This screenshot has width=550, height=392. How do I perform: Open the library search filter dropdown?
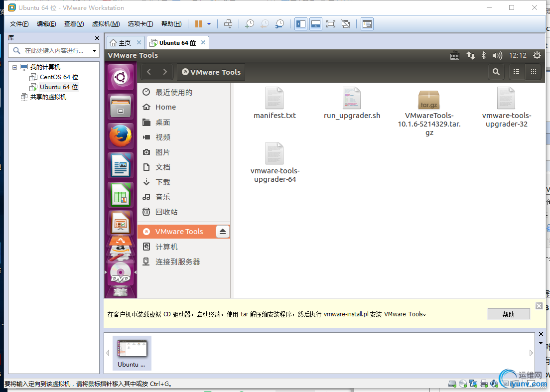click(94, 51)
